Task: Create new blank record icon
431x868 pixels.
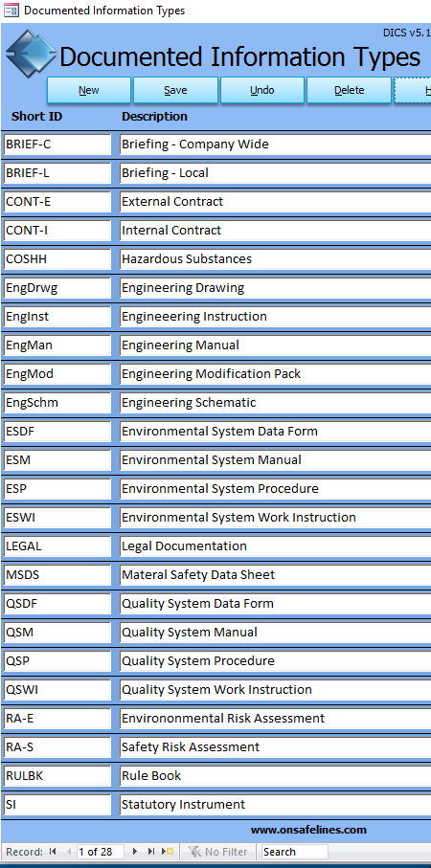Action: coord(168,852)
